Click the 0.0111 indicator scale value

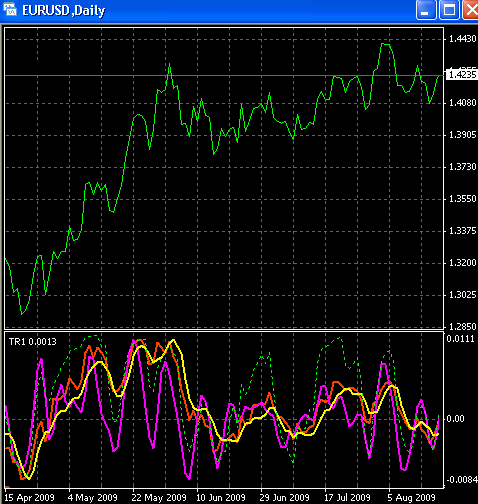coord(460,339)
